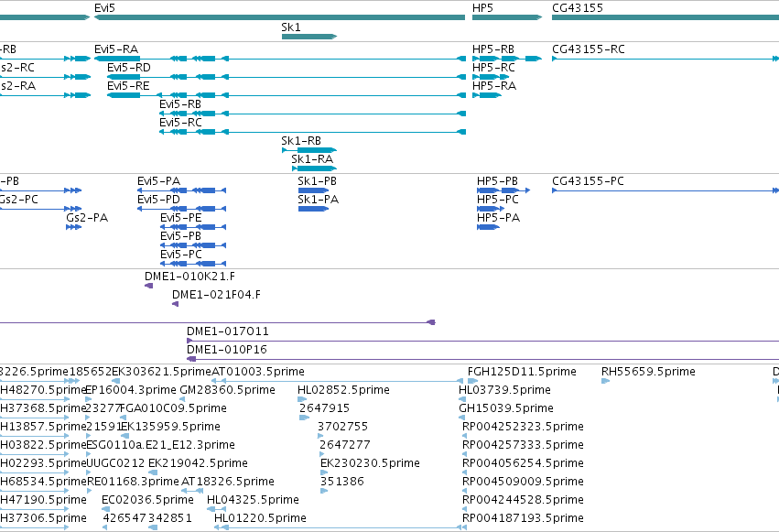
Task: Click the RP004187193.5prime EST label
Action: pos(523,519)
